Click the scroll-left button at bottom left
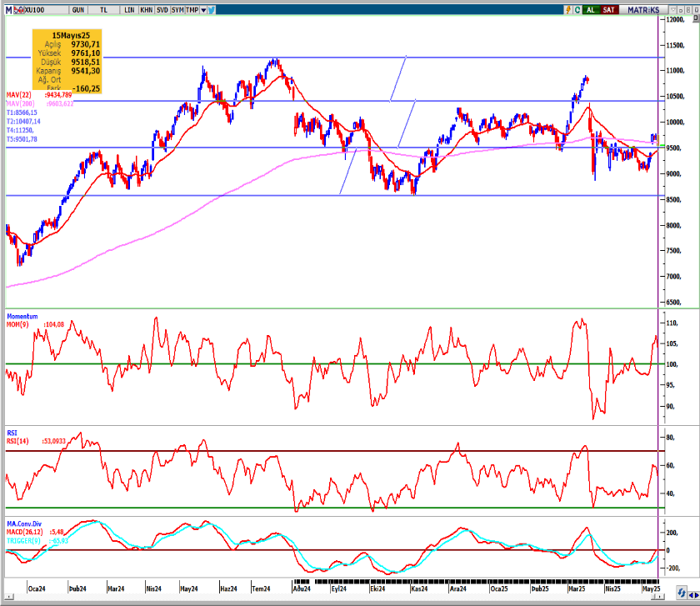The height and width of the screenshot is (606, 700). point(9,597)
